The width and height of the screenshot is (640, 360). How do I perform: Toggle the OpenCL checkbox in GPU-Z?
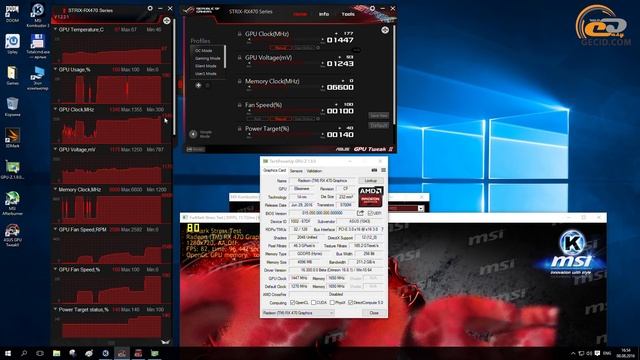pyautogui.click(x=292, y=303)
